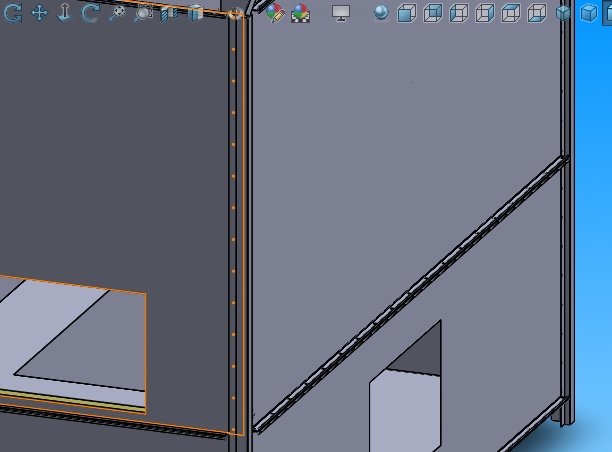The height and width of the screenshot is (452, 612).
Task: Click the up-arrow-on-plane view tool
Action: 65,12
